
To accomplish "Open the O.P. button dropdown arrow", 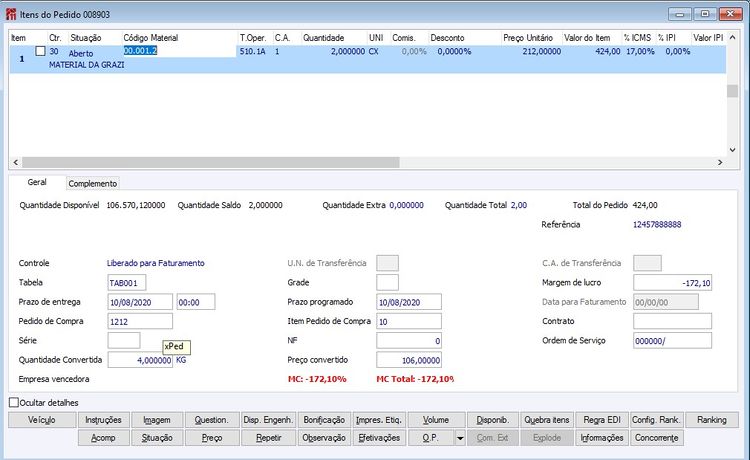I will (460, 438).
